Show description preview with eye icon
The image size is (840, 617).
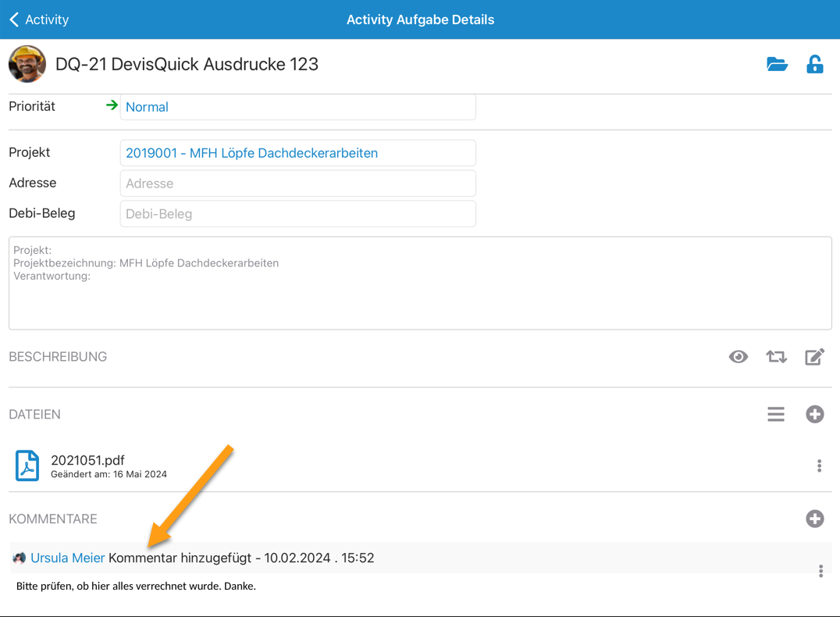coord(738,357)
